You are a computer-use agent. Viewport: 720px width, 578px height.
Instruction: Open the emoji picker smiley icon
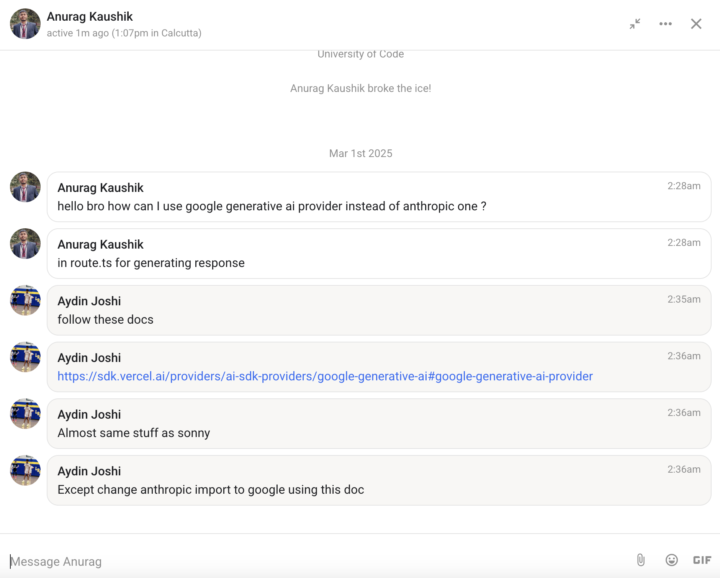[671, 560]
